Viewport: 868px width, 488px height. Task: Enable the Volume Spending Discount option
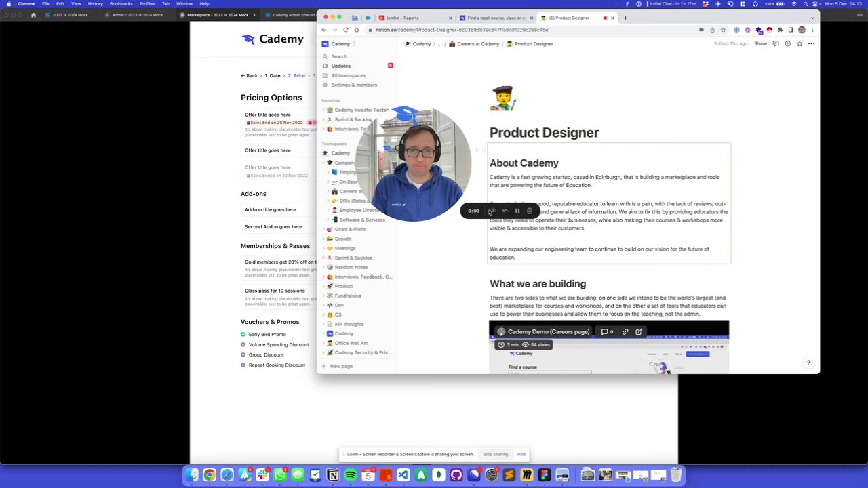point(243,345)
